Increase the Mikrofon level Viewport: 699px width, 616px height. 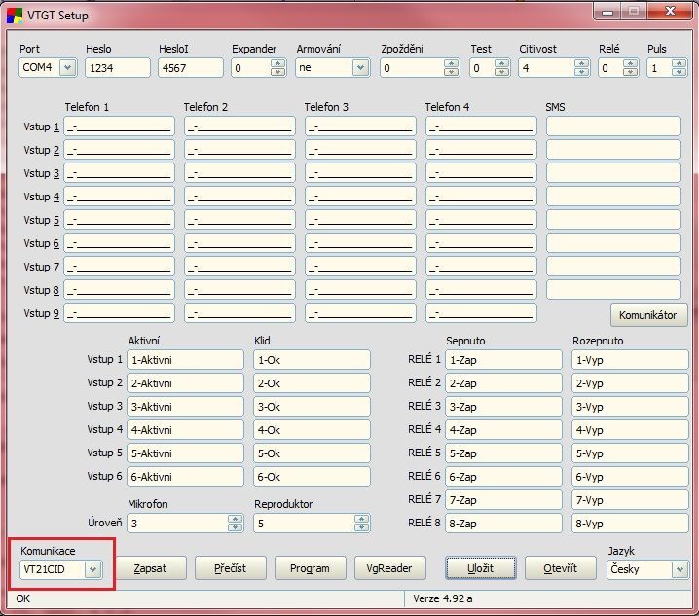(x=235, y=519)
